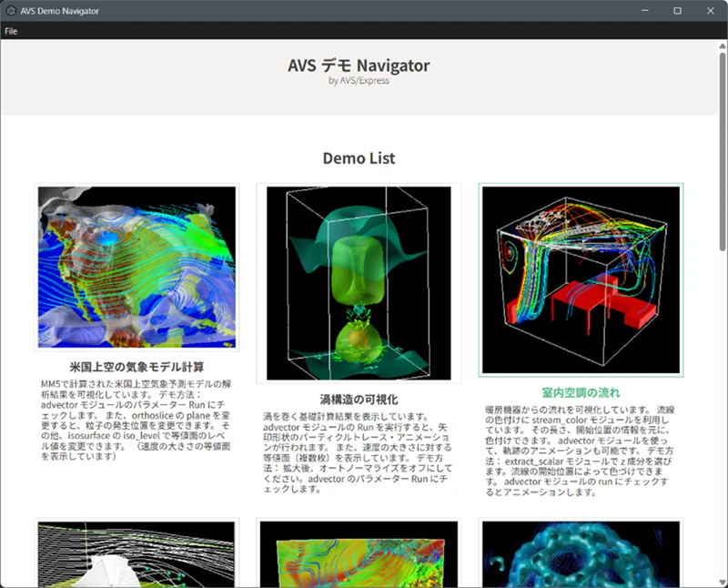Screen dimensions: 728x588
Task: Click the scrollbar up arrow
Action: [x=723, y=46]
